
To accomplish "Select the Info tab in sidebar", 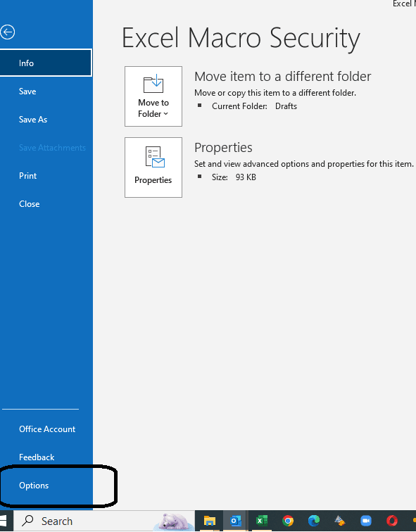I will [x=46, y=63].
